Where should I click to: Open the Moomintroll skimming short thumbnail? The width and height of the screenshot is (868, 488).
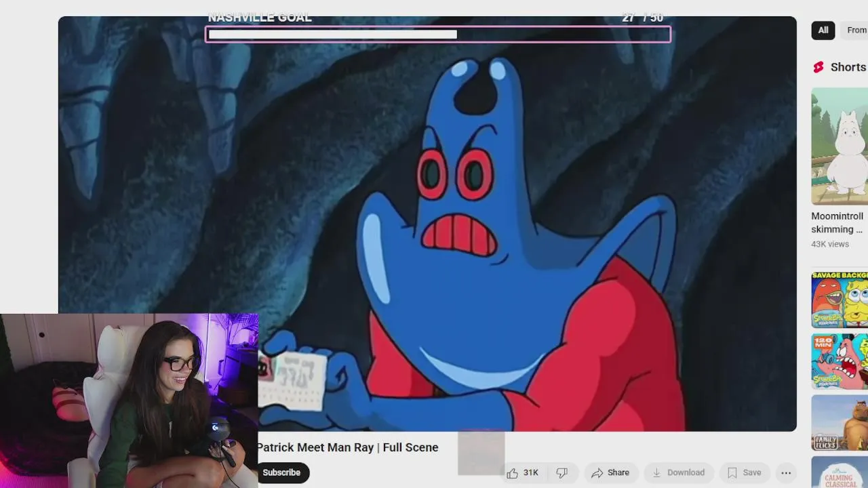click(x=840, y=146)
